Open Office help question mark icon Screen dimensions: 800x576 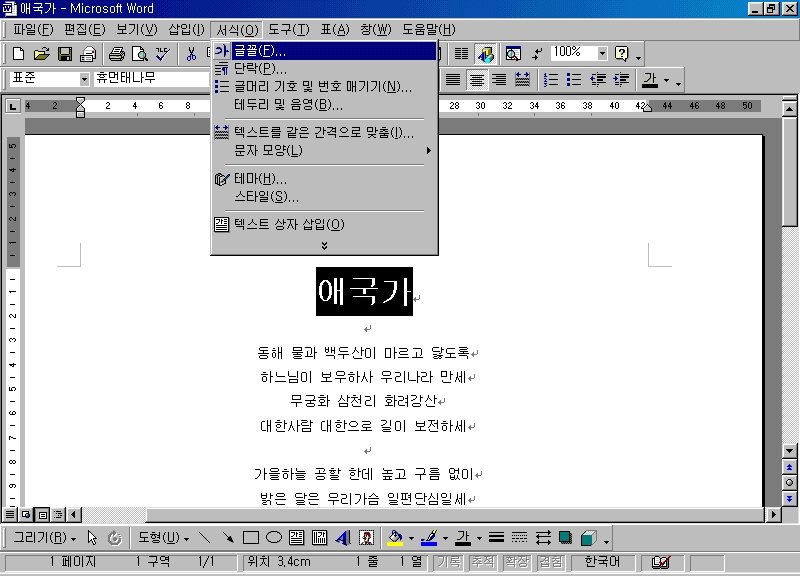click(621, 54)
